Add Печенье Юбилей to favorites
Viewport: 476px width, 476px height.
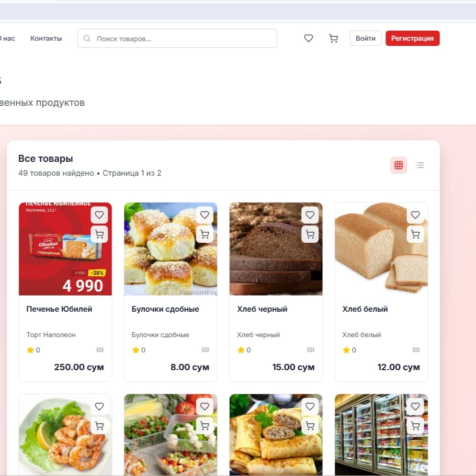coord(99,215)
